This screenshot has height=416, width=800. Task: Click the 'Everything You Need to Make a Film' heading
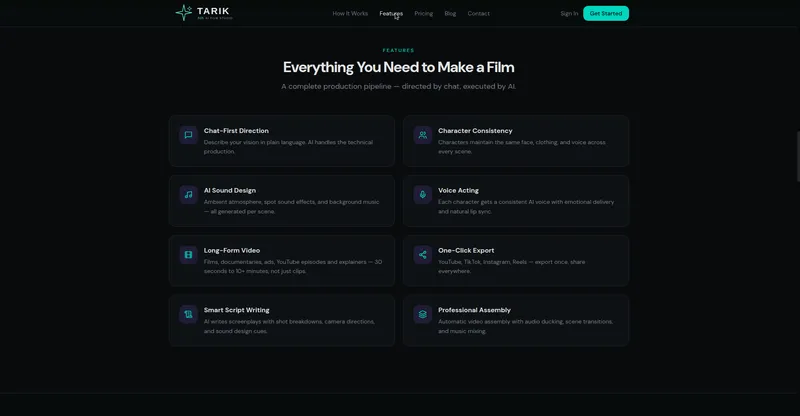tap(398, 67)
